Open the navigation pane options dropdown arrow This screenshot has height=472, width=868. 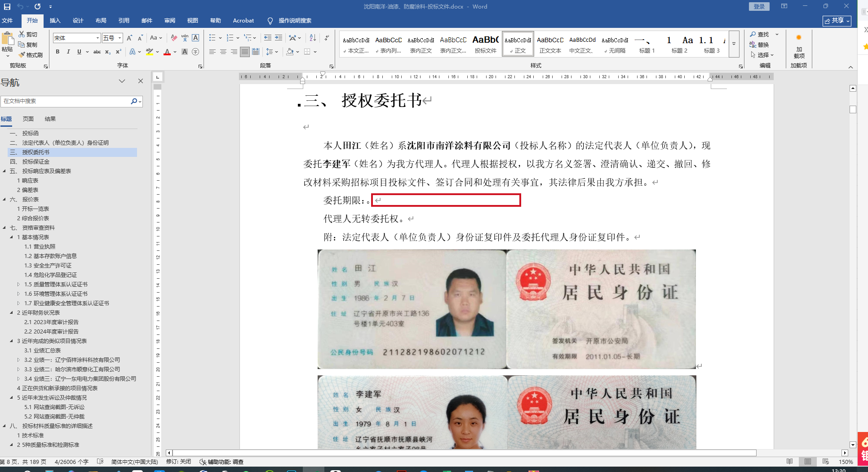[122, 81]
